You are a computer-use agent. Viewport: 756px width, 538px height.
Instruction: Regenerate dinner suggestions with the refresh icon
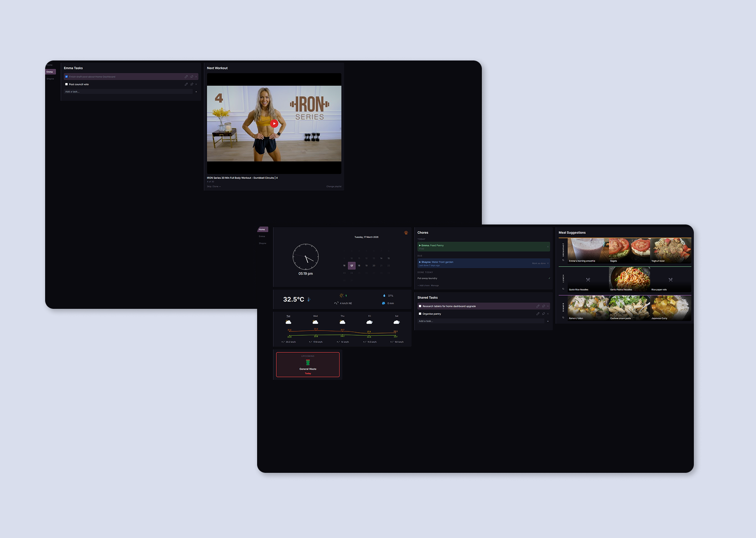click(x=563, y=317)
